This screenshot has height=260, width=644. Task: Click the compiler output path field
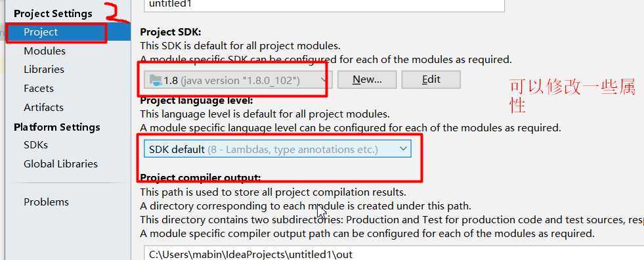tap(394, 253)
